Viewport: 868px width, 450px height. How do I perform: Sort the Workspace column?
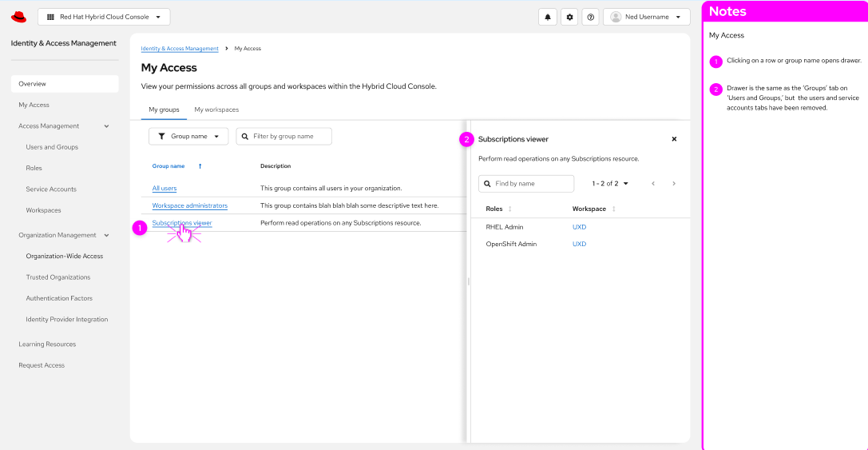point(614,209)
